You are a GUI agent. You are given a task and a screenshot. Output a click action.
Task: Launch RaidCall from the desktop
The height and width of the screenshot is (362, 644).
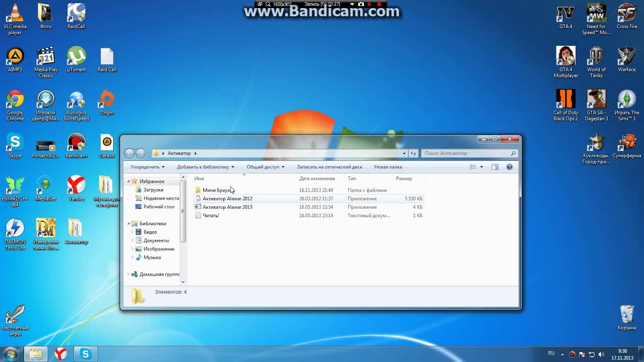click(76, 16)
